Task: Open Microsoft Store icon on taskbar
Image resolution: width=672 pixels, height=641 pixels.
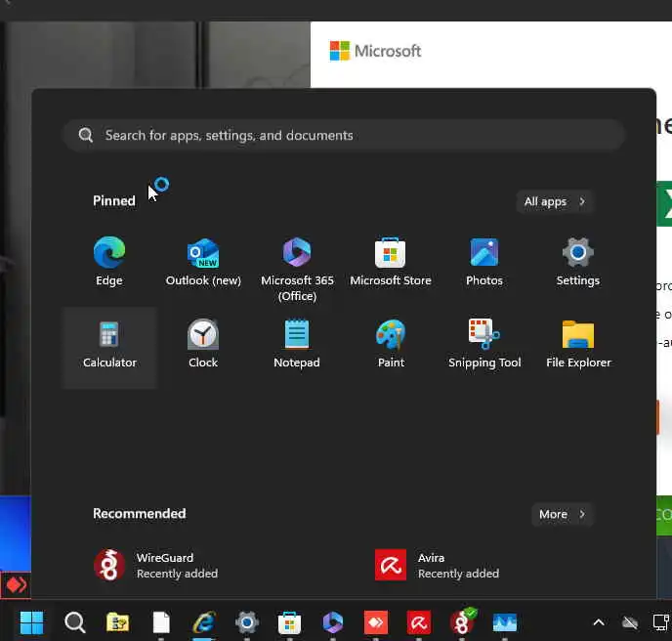Action: pos(290,622)
